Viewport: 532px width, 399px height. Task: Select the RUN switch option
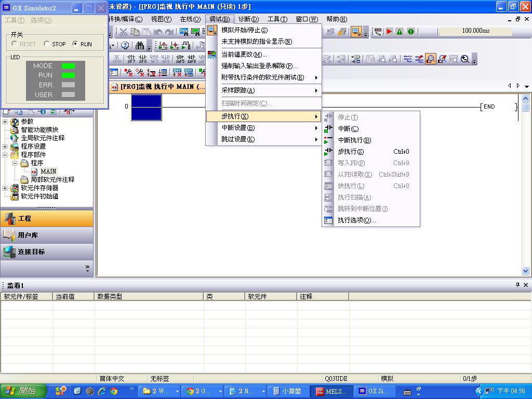75,44
